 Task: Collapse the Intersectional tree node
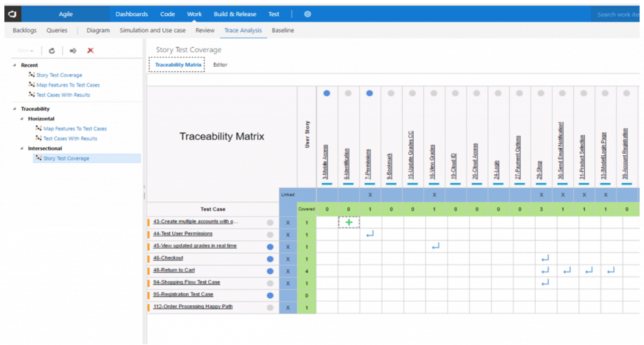(22, 148)
